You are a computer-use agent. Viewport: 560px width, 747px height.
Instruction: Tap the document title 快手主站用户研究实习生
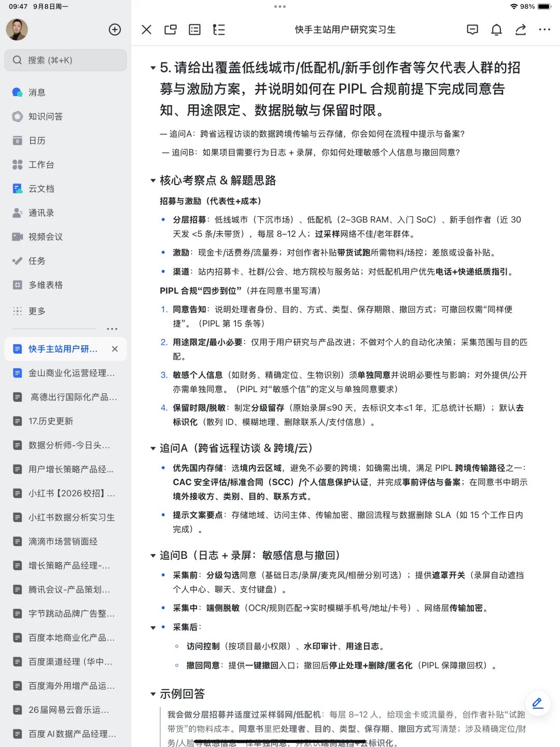[345, 30]
